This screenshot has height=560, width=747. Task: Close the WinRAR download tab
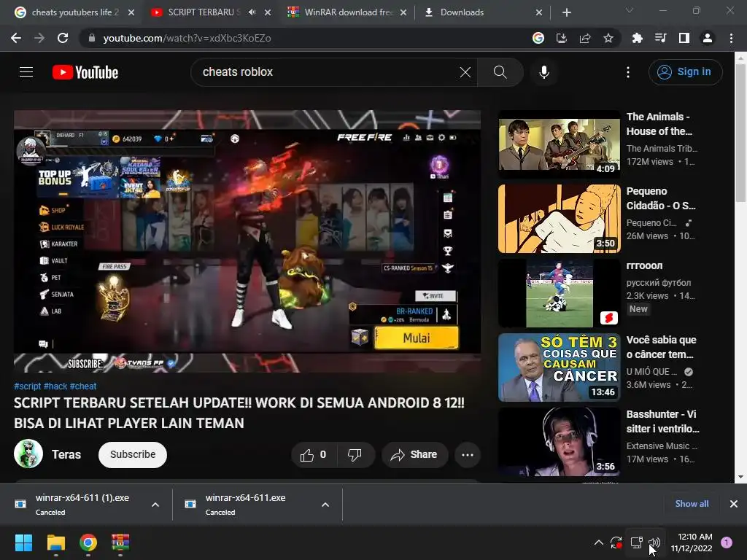[403, 12]
